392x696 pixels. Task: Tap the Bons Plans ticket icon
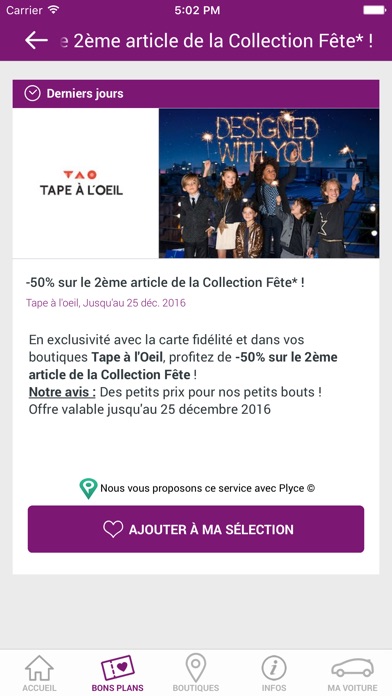point(118,668)
